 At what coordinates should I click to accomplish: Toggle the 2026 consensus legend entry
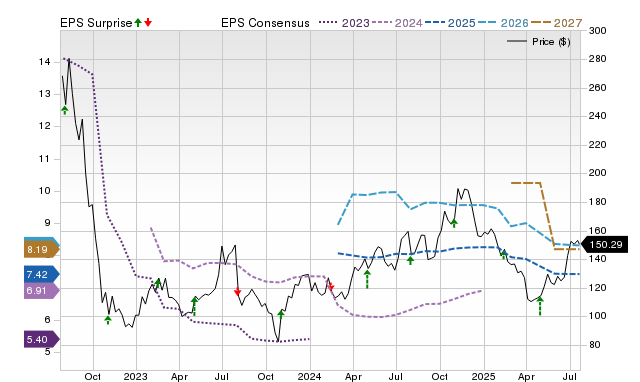point(503,23)
